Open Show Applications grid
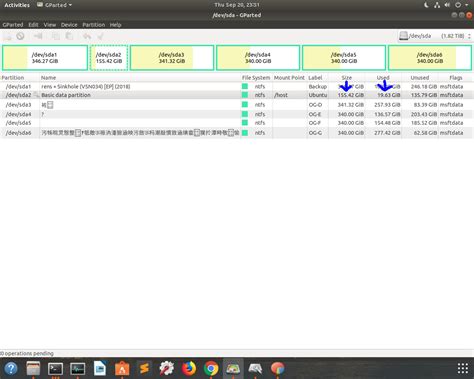This screenshot has width=474, height=379. click(x=463, y=368)
